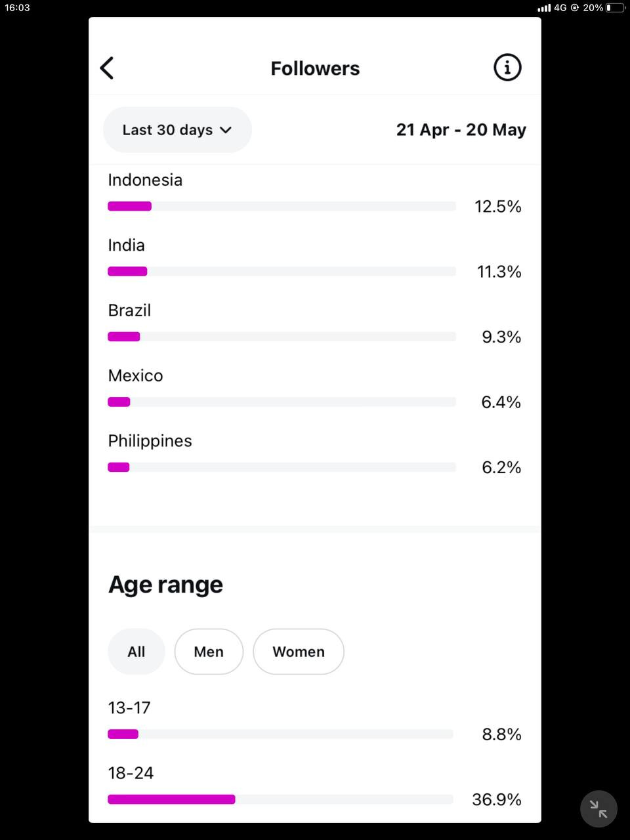Open the info icon beside Followers

pyautogui.click(x=507, y=68)
